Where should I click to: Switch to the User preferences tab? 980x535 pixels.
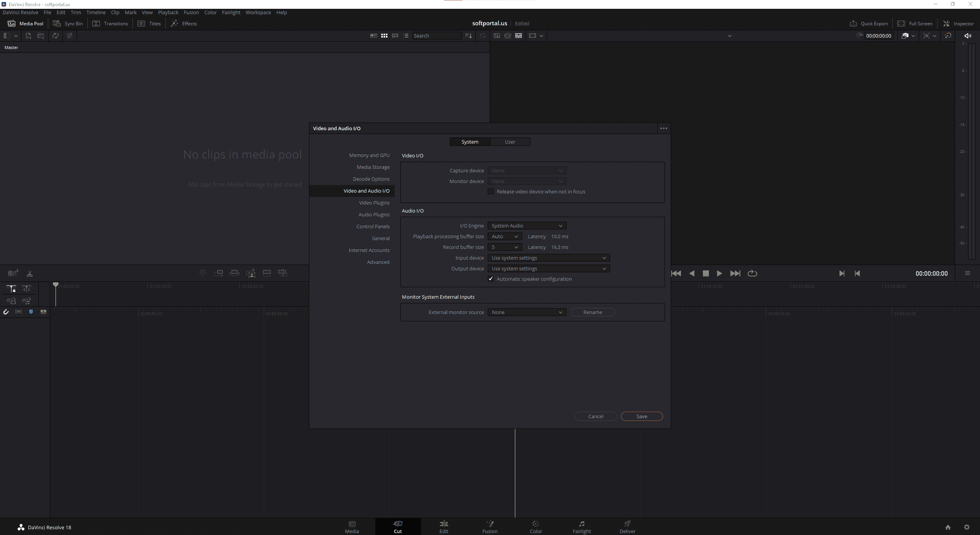(x=510, y=142)
